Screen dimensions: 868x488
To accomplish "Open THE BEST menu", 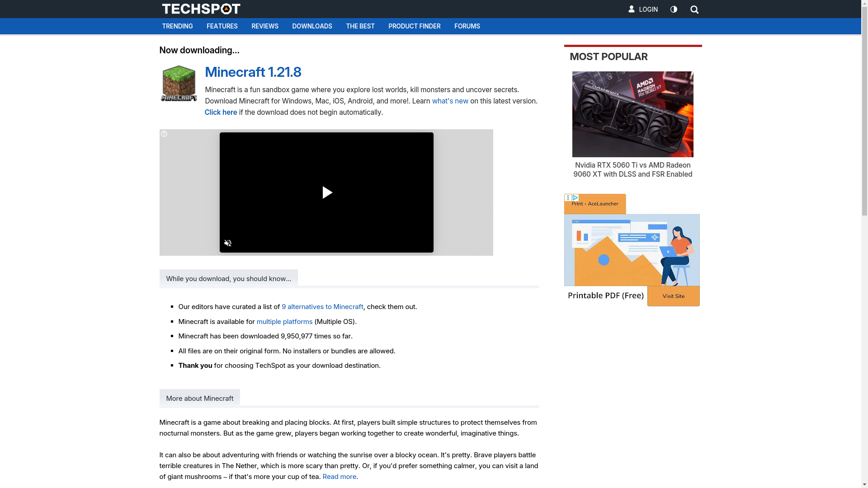I will [x=360, y=26].
